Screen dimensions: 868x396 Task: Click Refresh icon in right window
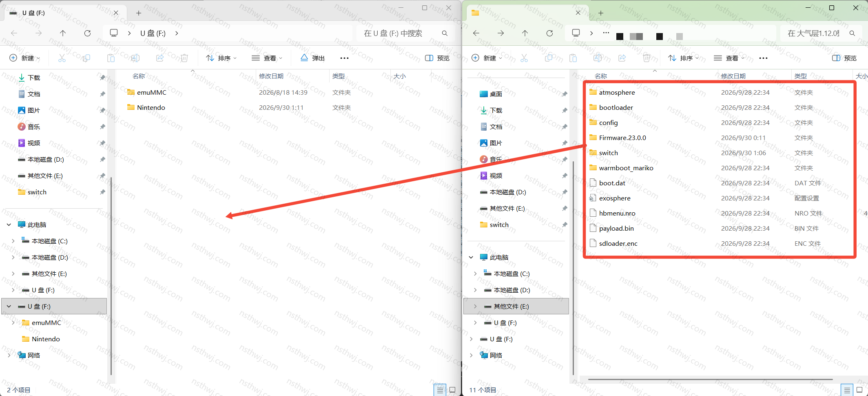pos(549,33)
